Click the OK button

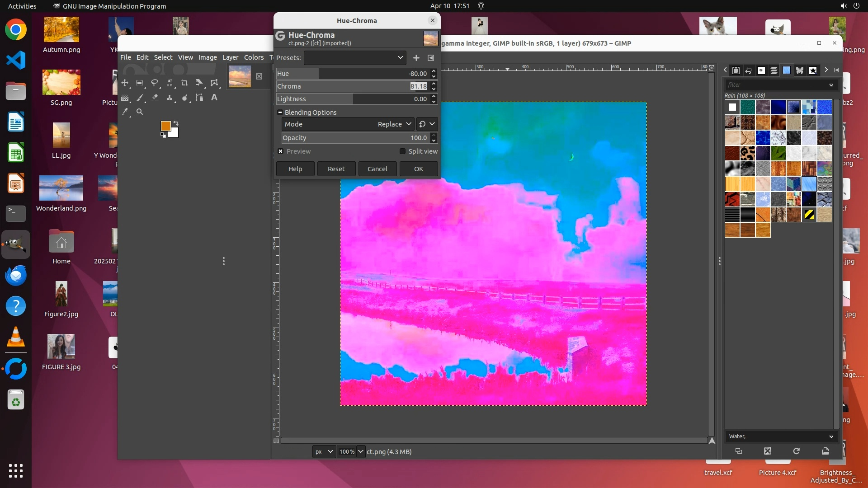[x=419, y=169]
